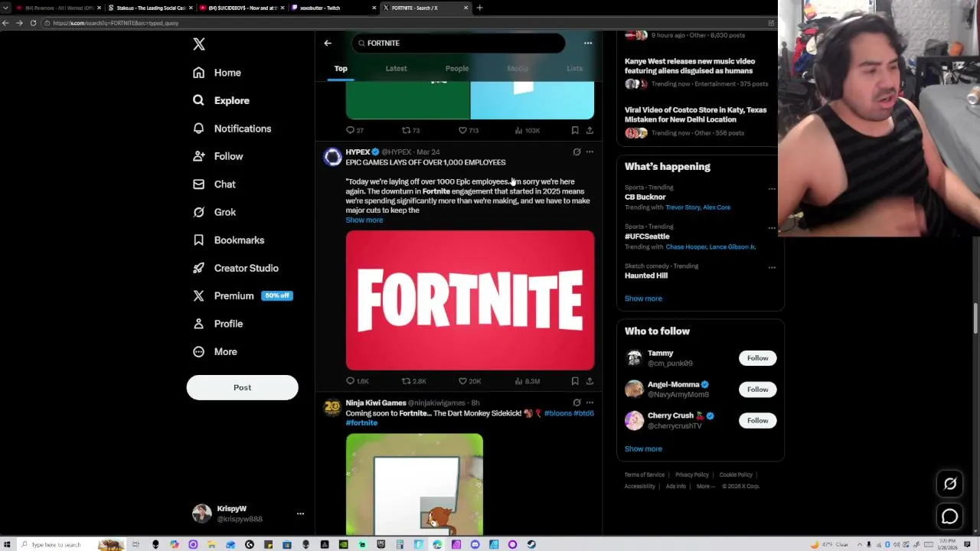Image resolution: width=980 pixels, height=551 pixels.
Task: Open options for #UFCSeattle trend
Action: [772, 228]
